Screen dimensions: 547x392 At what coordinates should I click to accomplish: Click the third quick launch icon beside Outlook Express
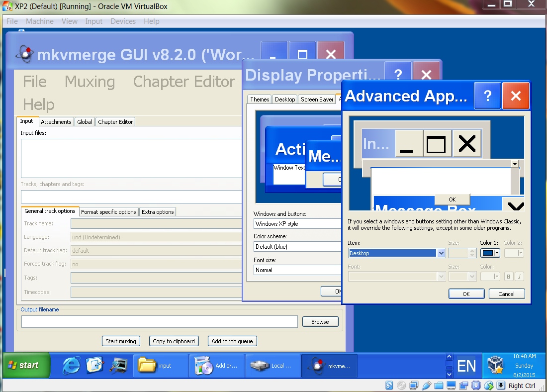point(119,366)
